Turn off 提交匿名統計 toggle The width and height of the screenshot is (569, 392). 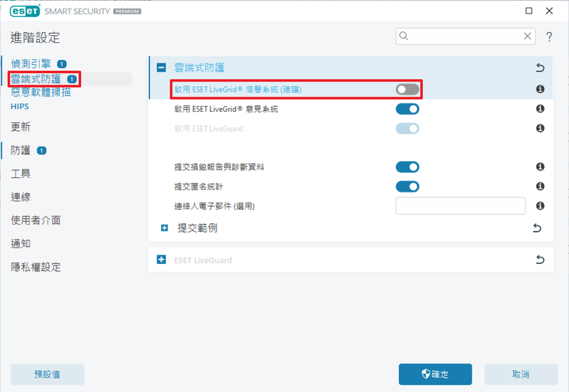point(407,187)
